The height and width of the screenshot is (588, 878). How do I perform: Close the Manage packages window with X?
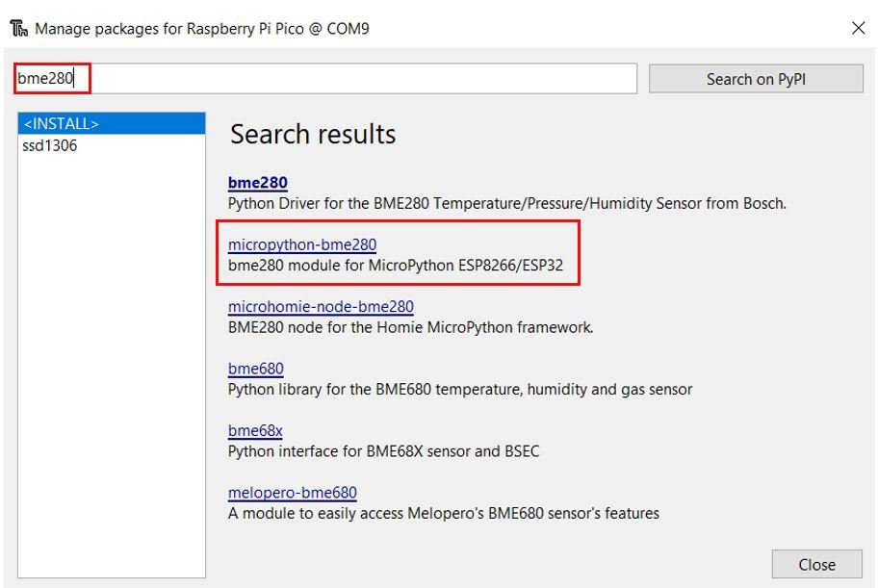[858, 28]
